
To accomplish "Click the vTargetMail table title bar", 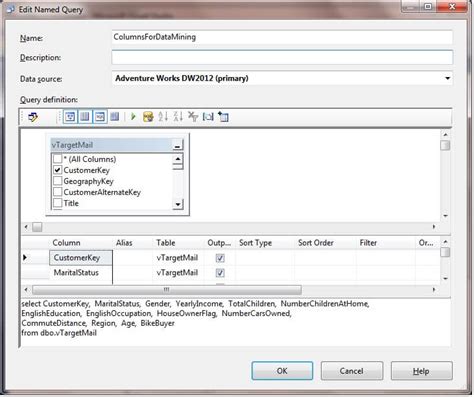I will (111, 145).
